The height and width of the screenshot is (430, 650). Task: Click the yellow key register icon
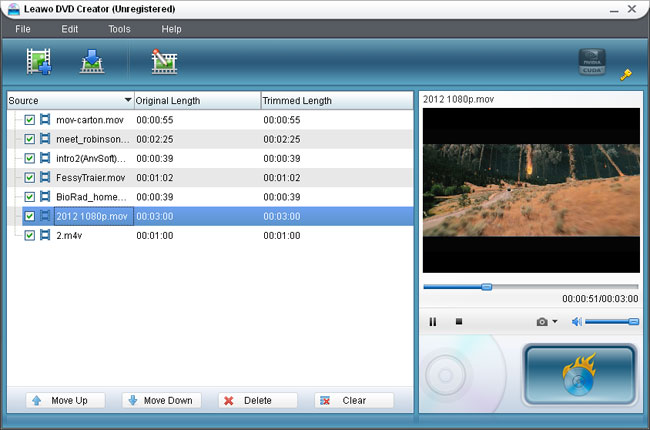626,75
